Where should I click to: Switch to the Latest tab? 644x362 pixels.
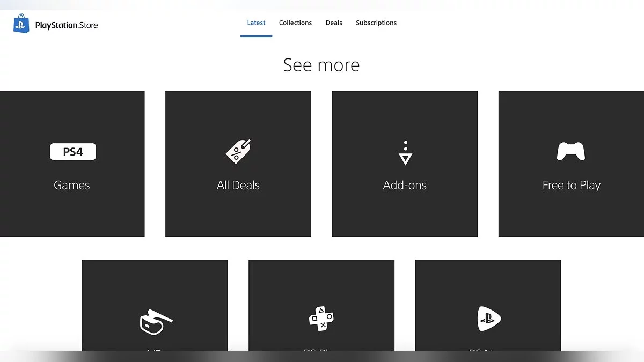[256, 23]
